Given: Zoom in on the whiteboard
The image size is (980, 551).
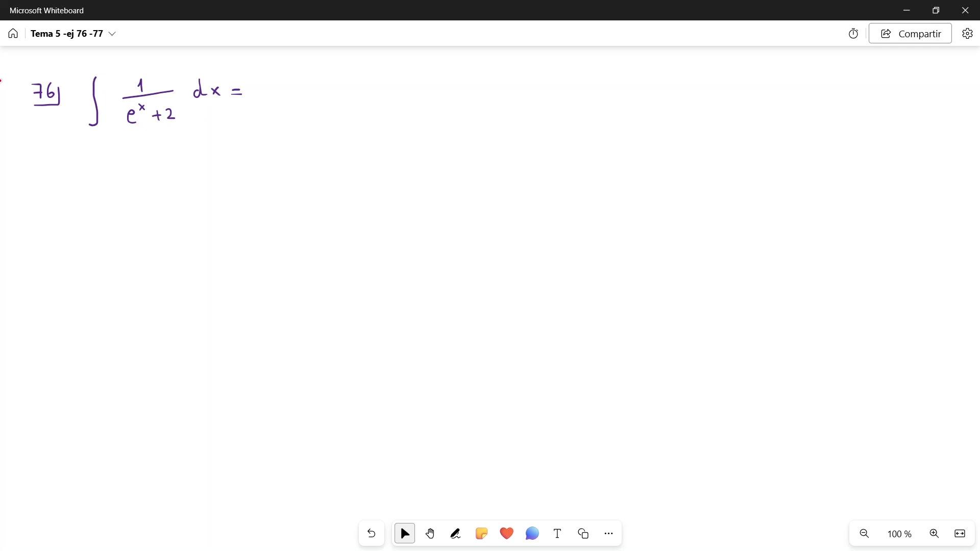Looking at the screenshot, I should click(934, 534).
